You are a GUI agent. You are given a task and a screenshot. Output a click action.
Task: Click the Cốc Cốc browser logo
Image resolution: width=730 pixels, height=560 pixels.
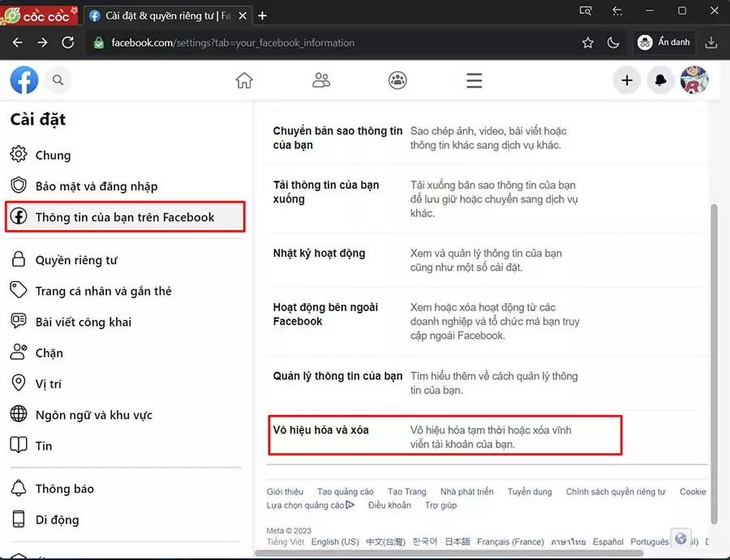[x=38, y=15]
